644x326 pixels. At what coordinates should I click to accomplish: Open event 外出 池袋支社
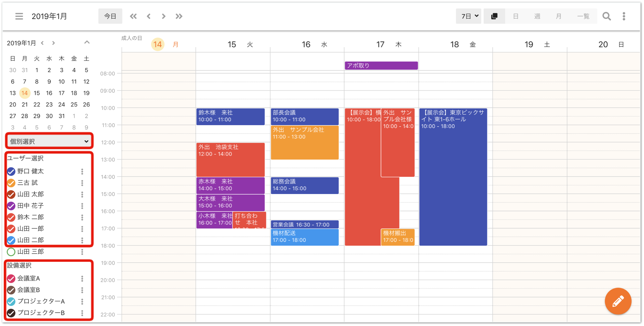(230, 160)
